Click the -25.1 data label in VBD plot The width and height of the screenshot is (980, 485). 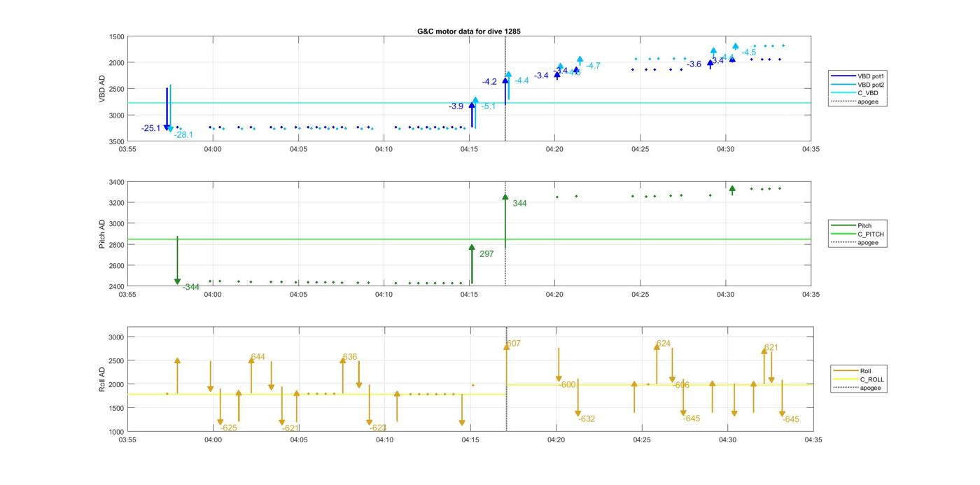tap(150, 128)
